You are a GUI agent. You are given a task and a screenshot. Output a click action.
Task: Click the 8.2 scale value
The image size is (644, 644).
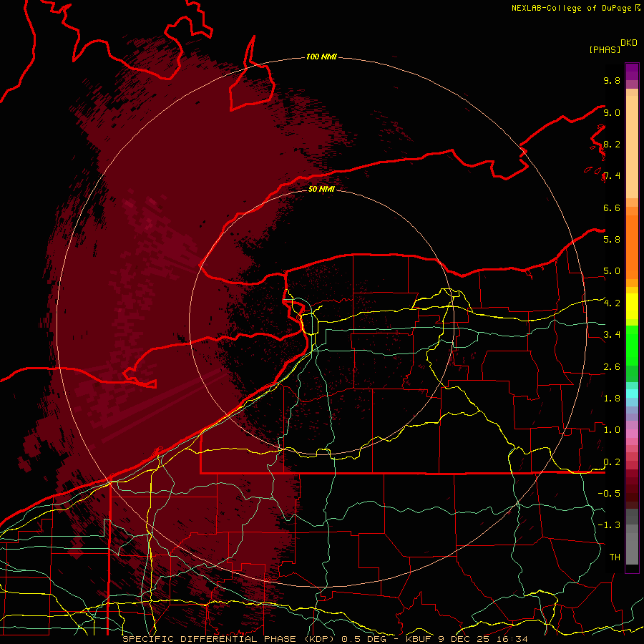coord(612,144)
